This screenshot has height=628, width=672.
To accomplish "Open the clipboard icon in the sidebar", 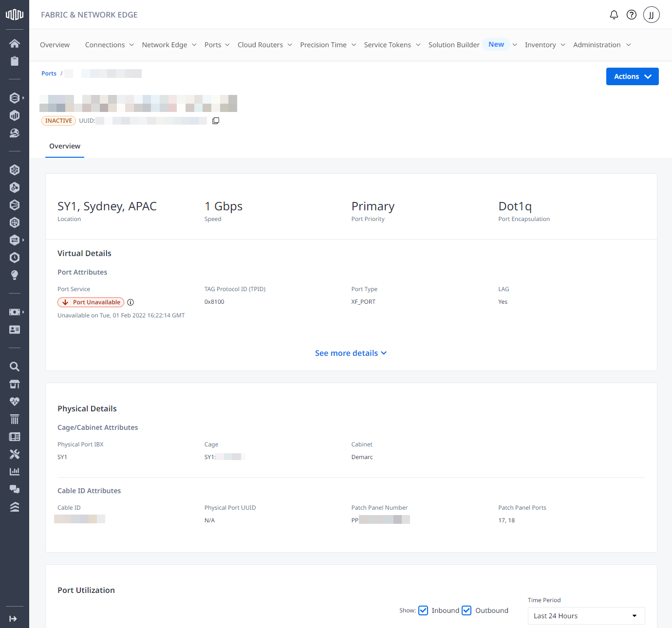I will click(x=15, y=61).
